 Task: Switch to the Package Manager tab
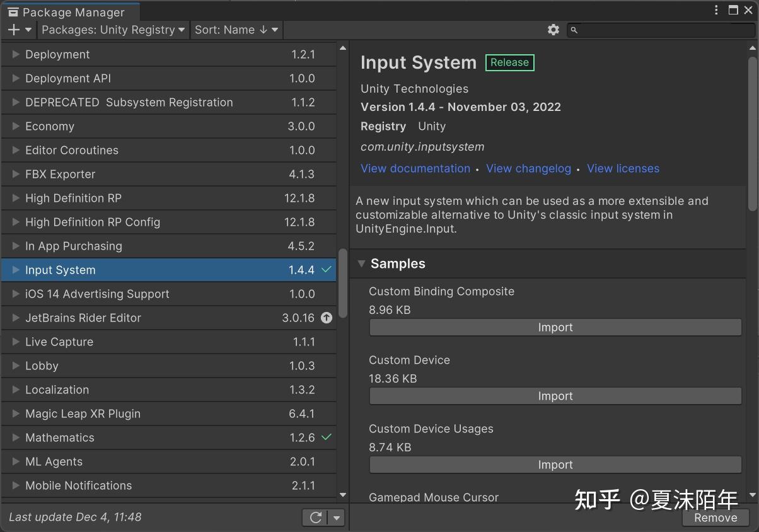click(x=69, y=11)
